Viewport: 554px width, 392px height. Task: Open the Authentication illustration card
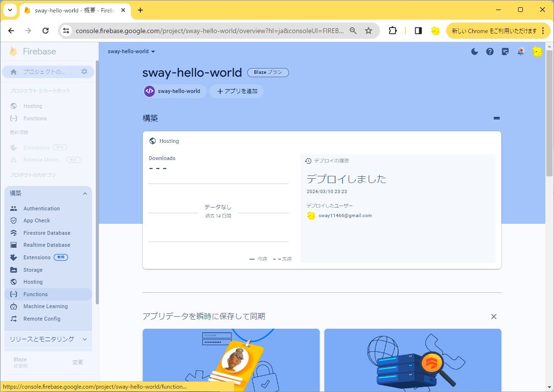(231, 360)
